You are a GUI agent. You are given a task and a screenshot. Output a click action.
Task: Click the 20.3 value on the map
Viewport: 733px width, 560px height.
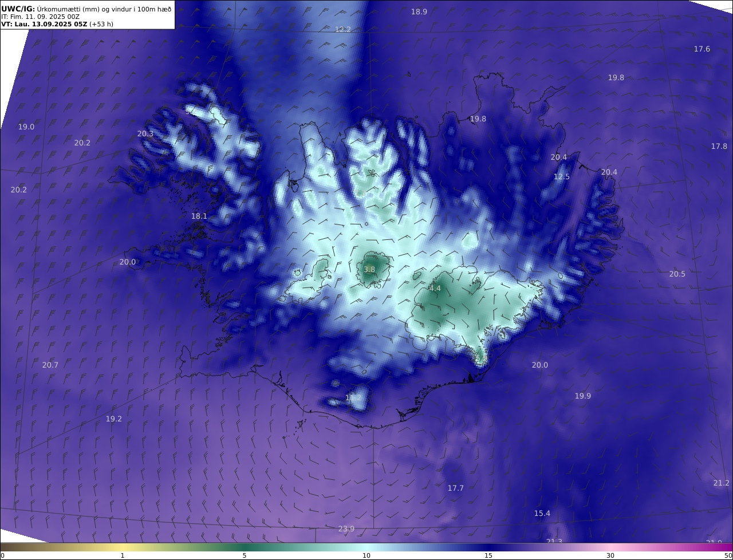(x=145, y=134)
